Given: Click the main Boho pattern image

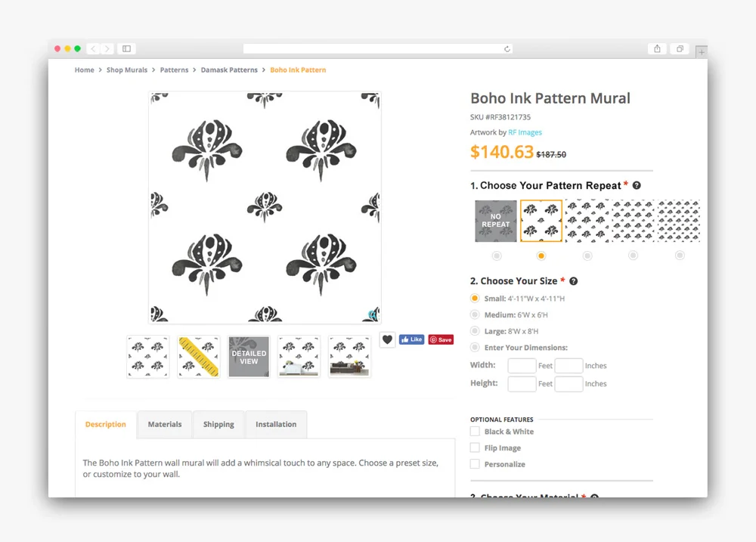Looking at the screenshot, I should pyautogui.click(x=265, y=207).
